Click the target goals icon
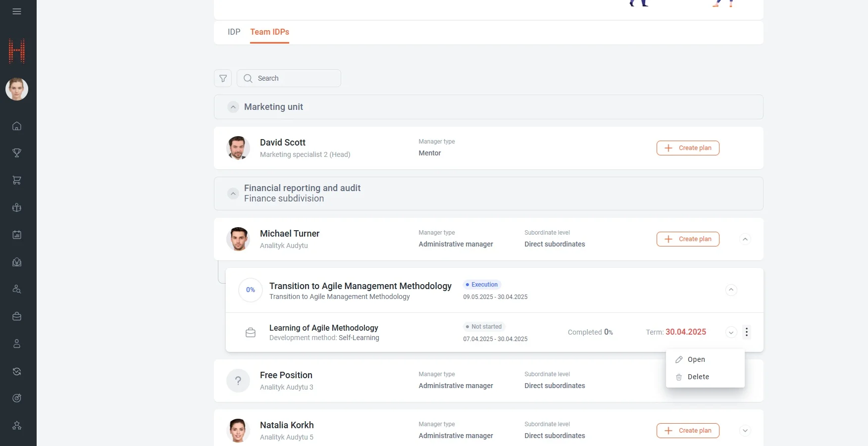Image resolution: width=868 pixels, height=446 pixels. pyautogui.click(x=17, y=398)
